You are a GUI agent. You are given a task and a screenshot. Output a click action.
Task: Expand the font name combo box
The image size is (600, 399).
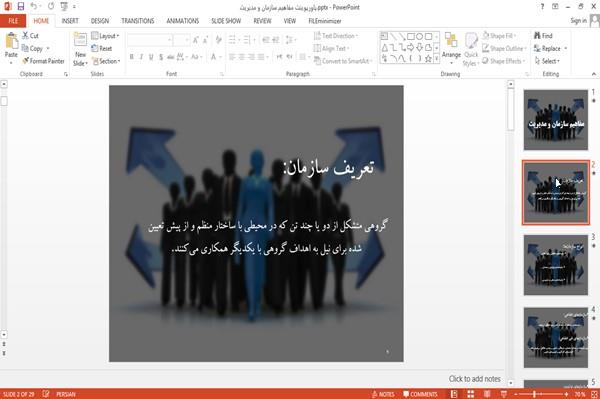point(169,39)
